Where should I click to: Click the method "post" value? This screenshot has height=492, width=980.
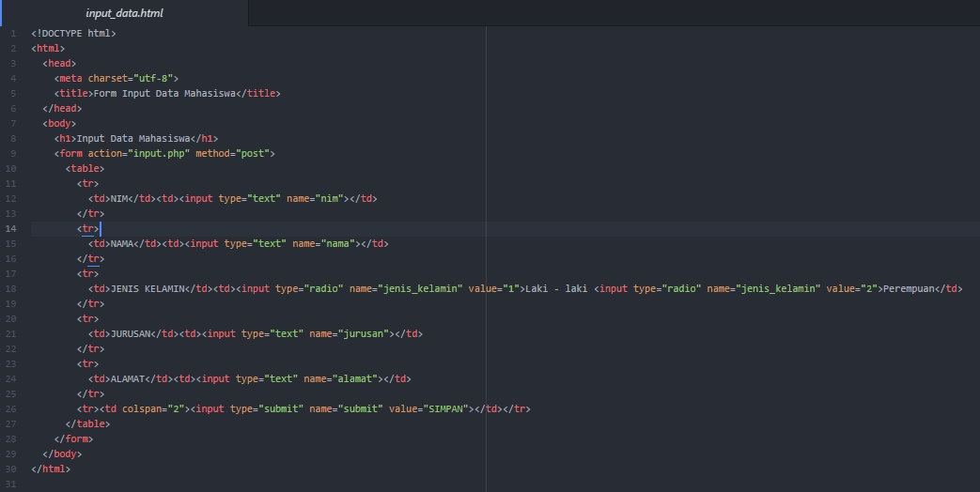253,154
